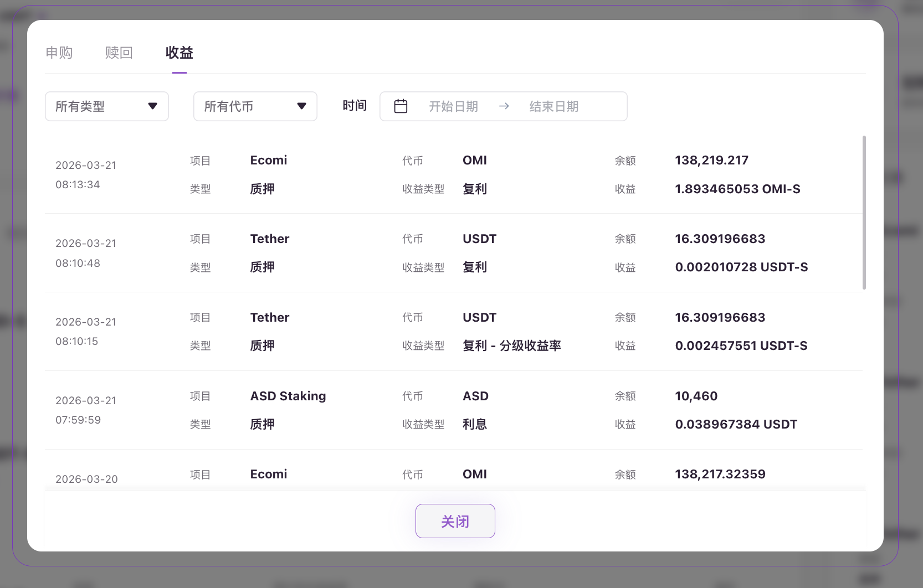923x588 pixels.
Task: Click the arrow between start and end dates
Action: coord(504,106)
